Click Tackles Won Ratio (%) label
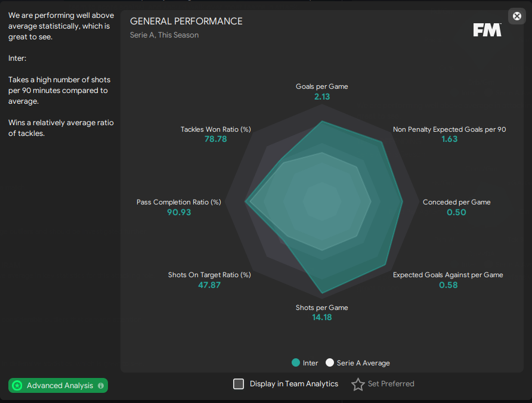The image size is (532, 403). [x=216, y=129]
